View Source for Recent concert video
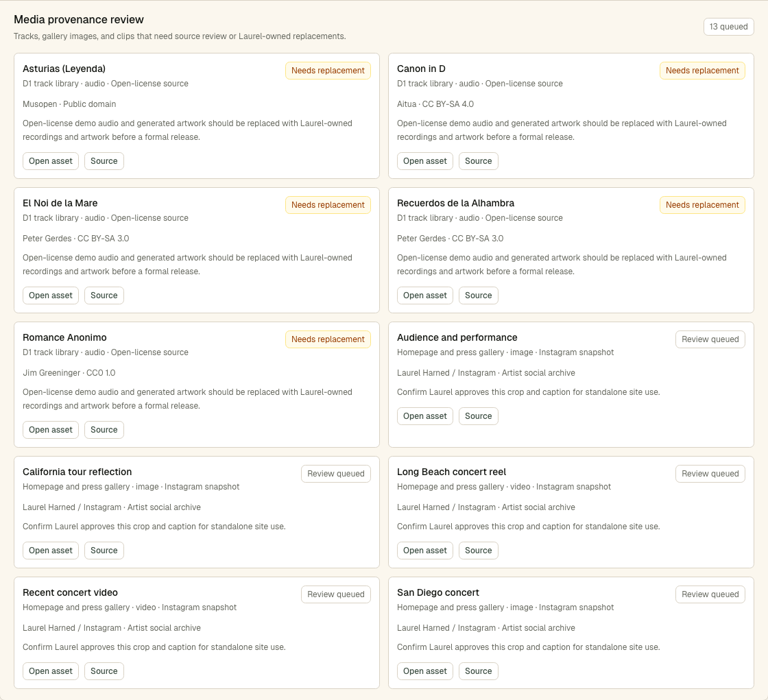Viewport: 768px width, 700px height. pyautogui.click(x=104, y=671)
